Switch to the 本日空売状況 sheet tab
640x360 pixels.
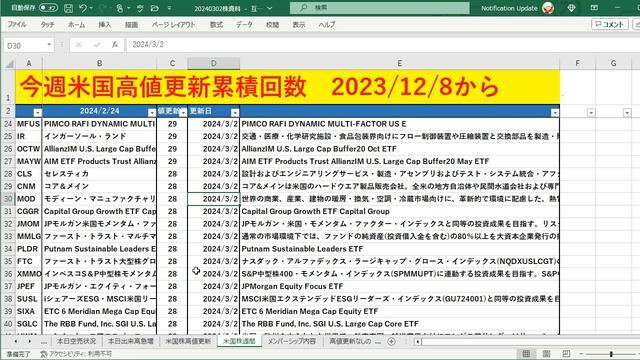(76, 341)
